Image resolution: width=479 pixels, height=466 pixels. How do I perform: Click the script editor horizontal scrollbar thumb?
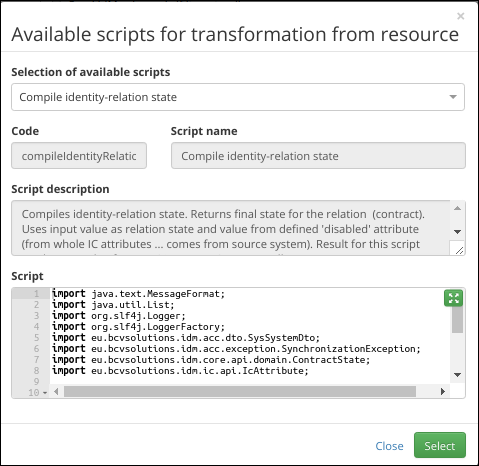tap(240, 391)
